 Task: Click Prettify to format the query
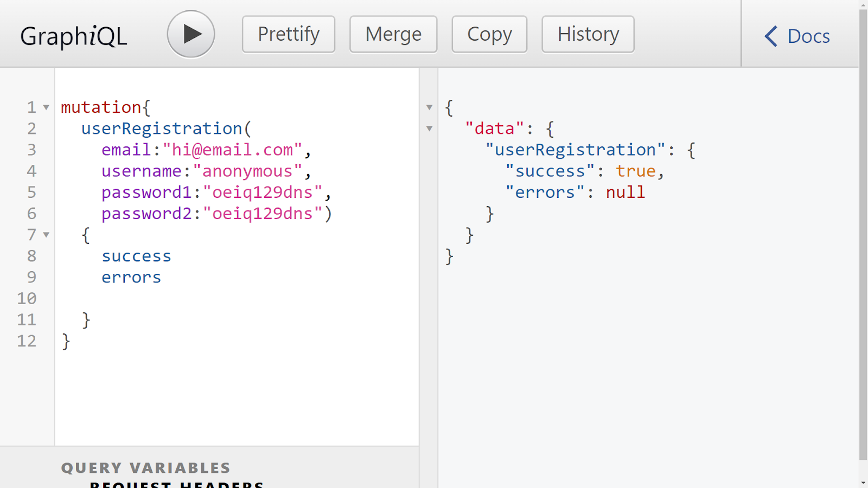pos(288,34)
